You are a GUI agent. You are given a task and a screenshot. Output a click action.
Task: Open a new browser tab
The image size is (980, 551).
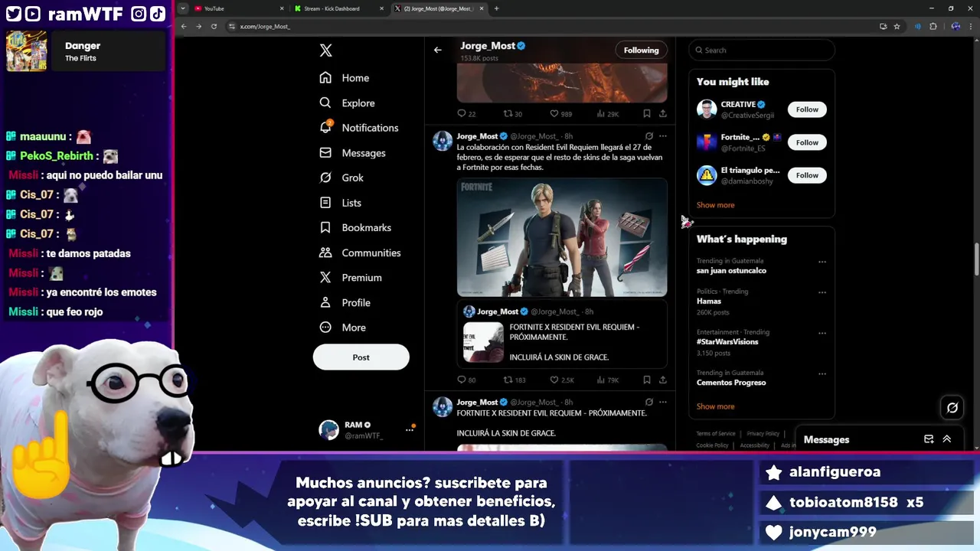point(496,8)
